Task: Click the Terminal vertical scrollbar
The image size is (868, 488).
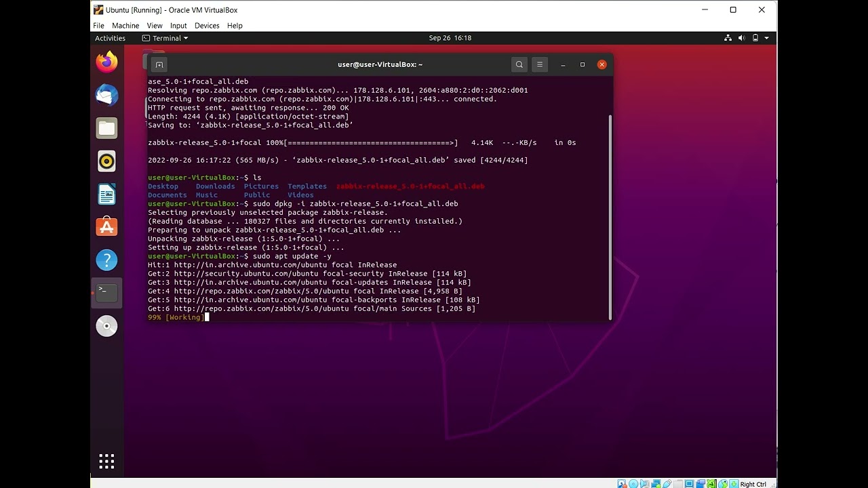Action: coord(610,217)
